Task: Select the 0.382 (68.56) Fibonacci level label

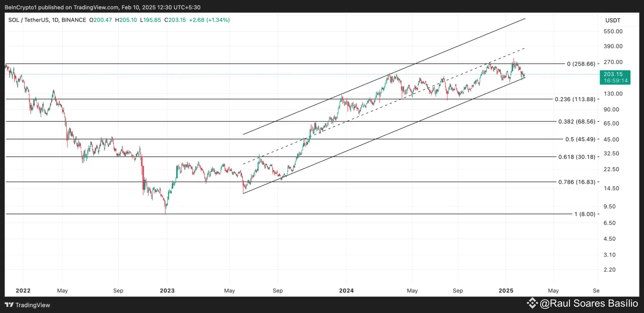Action: (577, 121)
